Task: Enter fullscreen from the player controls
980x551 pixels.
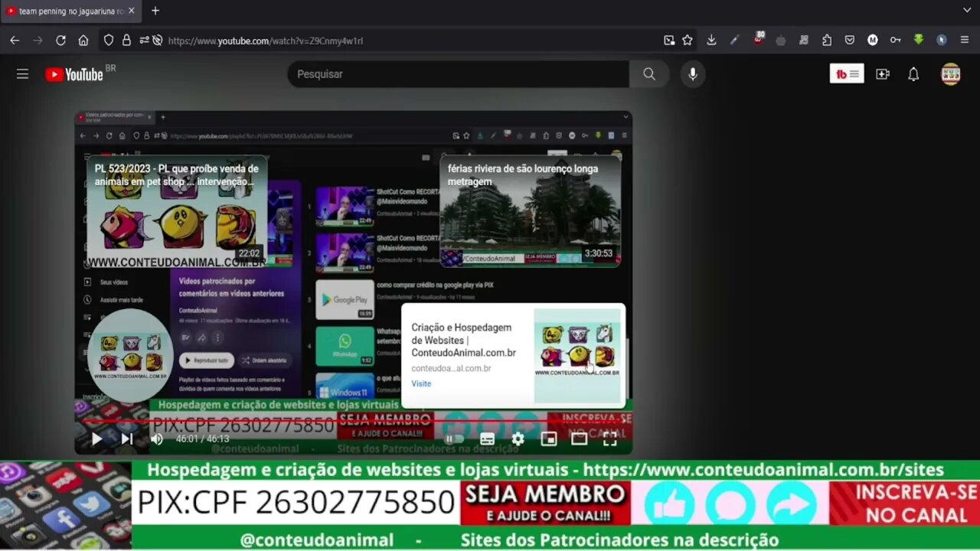Action: click(x=610, y=439)
